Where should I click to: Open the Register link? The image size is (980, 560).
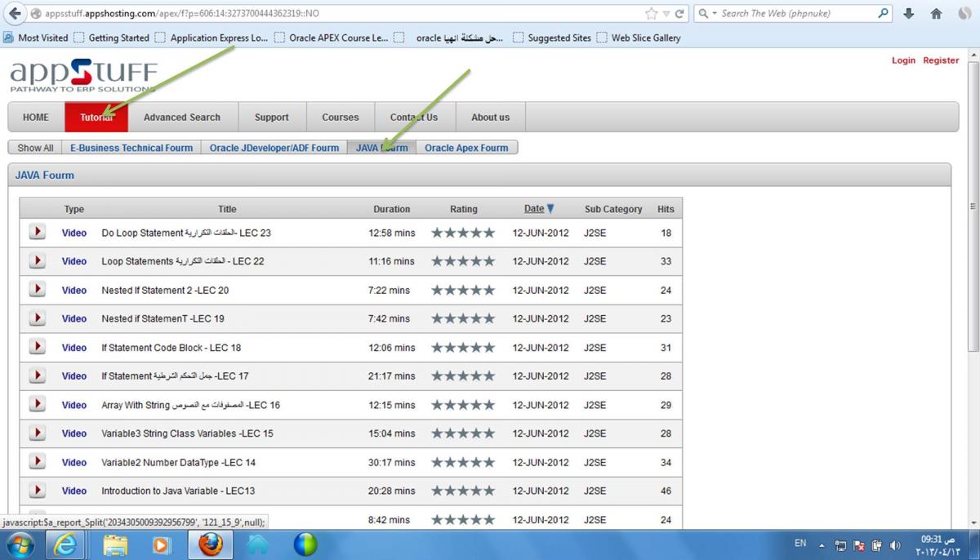(x=941, y=60)
